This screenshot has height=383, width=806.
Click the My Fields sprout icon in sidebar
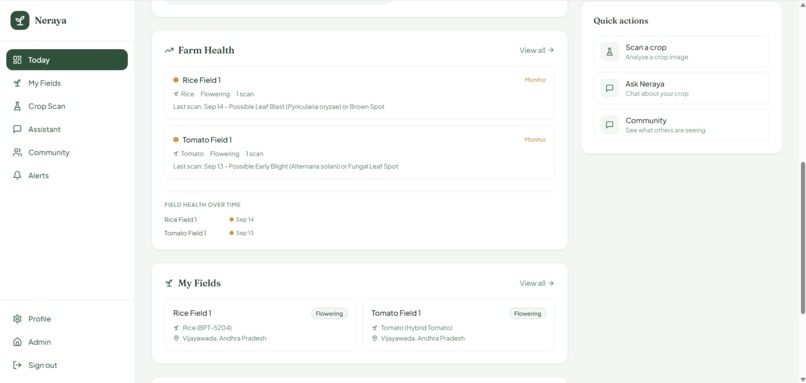(x=17, y=83)
